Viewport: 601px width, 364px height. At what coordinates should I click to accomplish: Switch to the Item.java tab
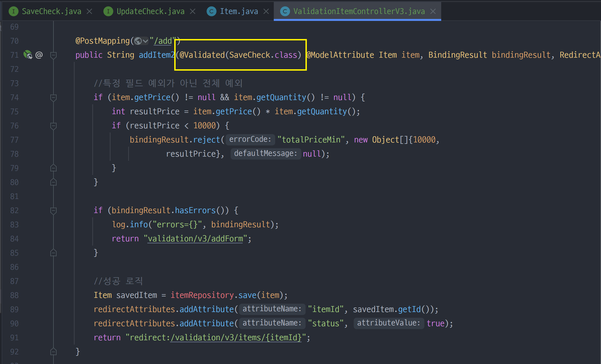pyautogui.click(x=239, y=11)
